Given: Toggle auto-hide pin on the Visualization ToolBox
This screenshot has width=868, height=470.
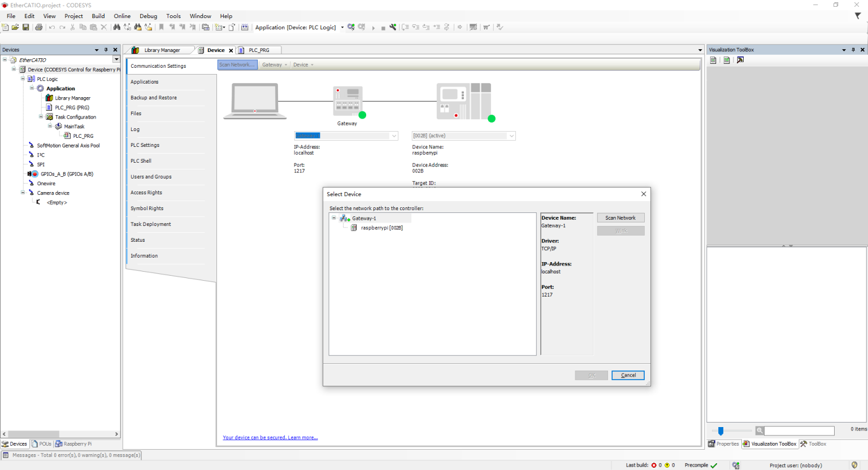Looking at the screenshot, I should pos(853,50).
